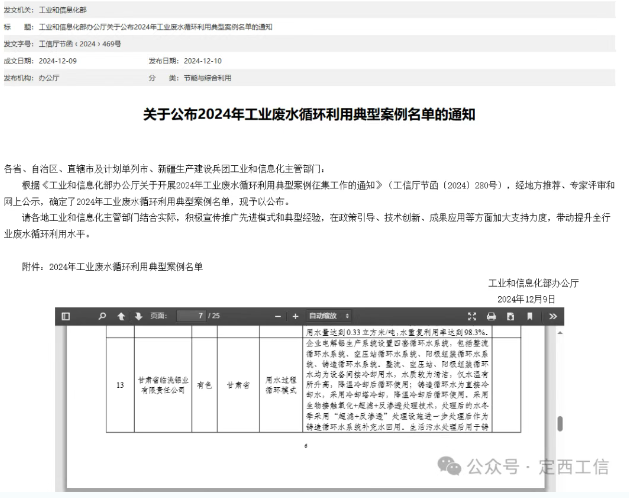Download the PDF file
This screenshot has height=498, width=629.
(x=509, y=316)
